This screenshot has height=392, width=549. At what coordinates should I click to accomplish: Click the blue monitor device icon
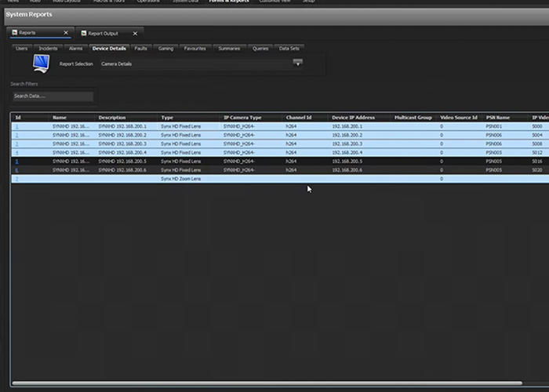(x=42, y=64)
